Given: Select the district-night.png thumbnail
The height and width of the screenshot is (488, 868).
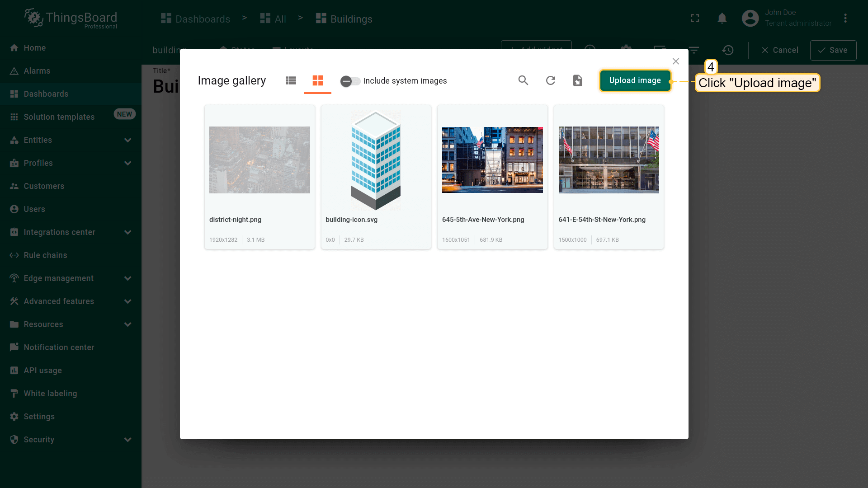Looking at the screenshot, I should [259, 160].
